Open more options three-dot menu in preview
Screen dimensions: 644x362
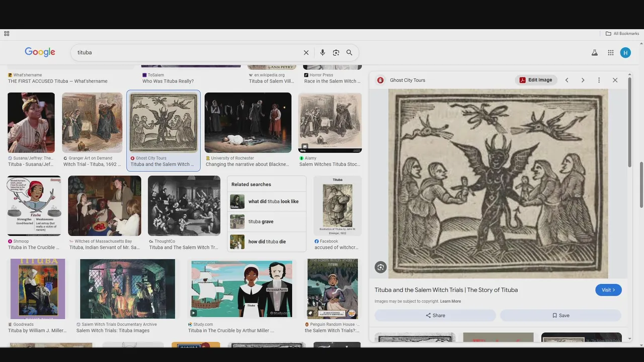point(599,80)
